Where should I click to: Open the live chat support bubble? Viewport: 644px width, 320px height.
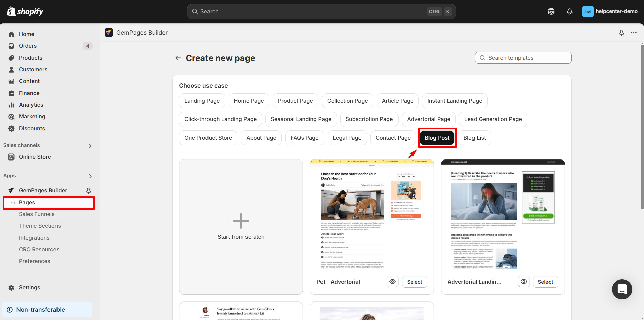pyautogui.click(x=622, y=289)
